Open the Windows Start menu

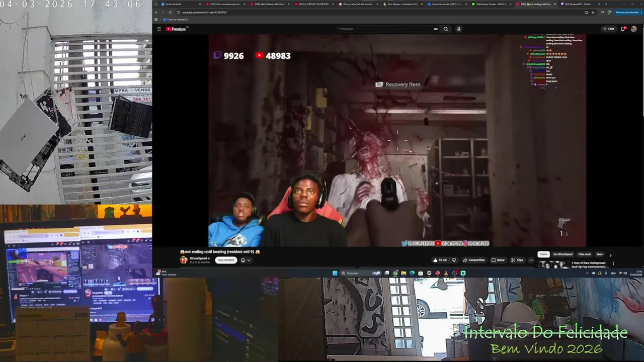tap(335, 273)
